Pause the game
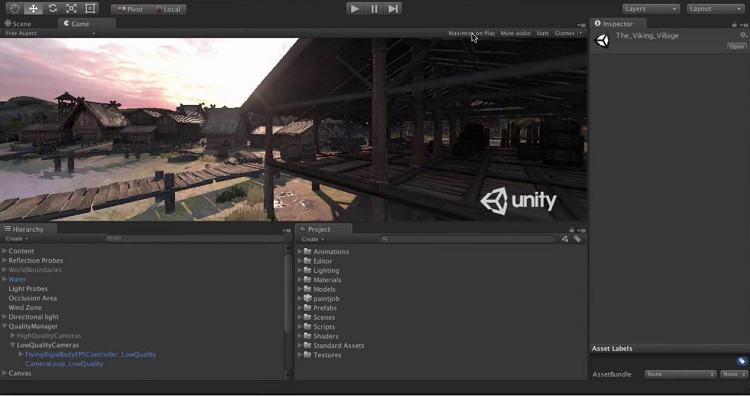The height and width of the screenshot is (396, 750). tap(374, 9)
